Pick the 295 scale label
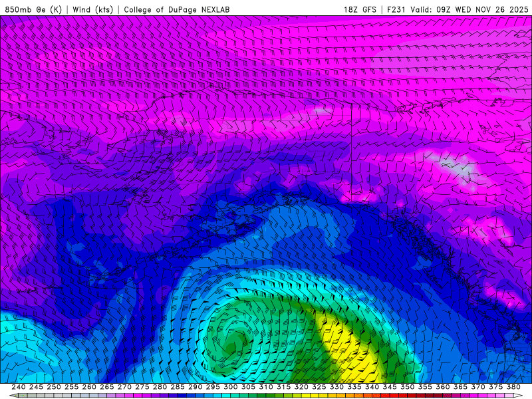The height and width of the screenshot is (399, 532). tap(213, 387)
